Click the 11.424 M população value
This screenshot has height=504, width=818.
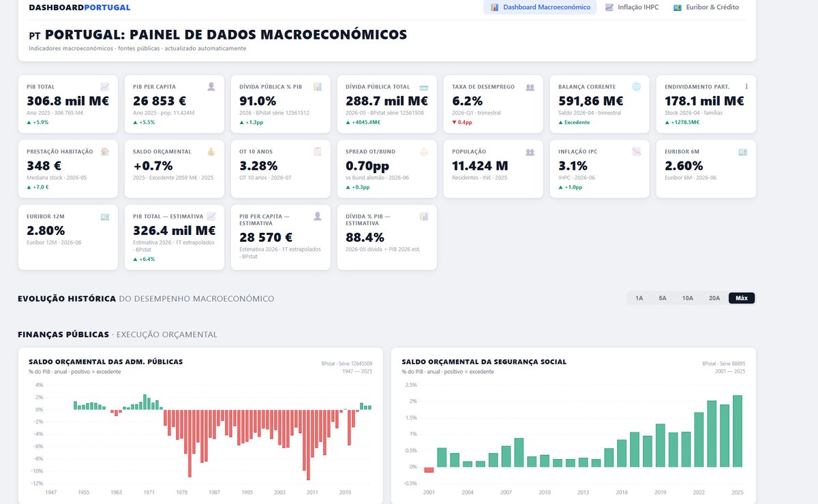point(480,166)
